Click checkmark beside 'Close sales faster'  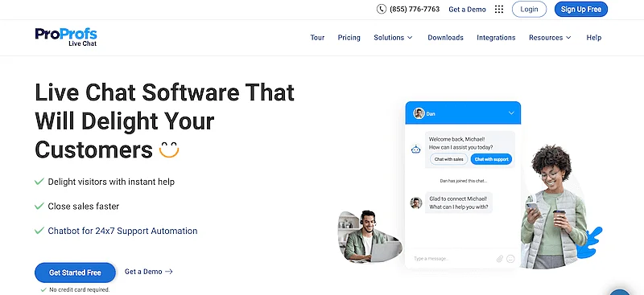39,206
